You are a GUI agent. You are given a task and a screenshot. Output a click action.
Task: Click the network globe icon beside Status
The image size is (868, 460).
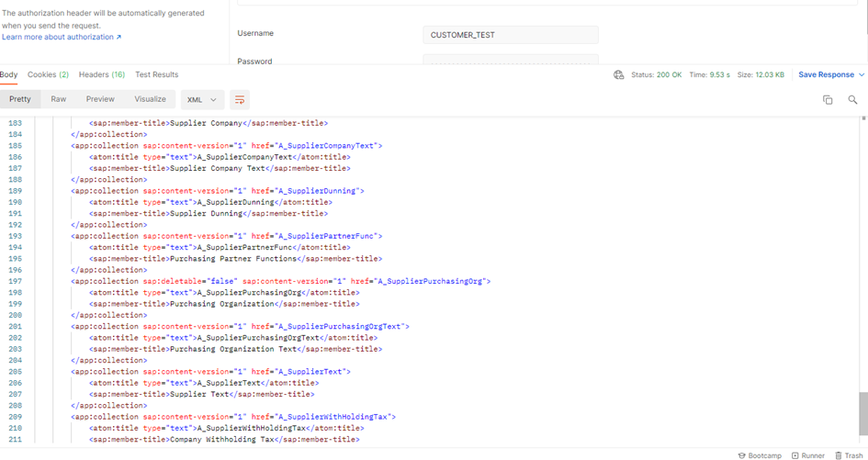coord(618,75)
